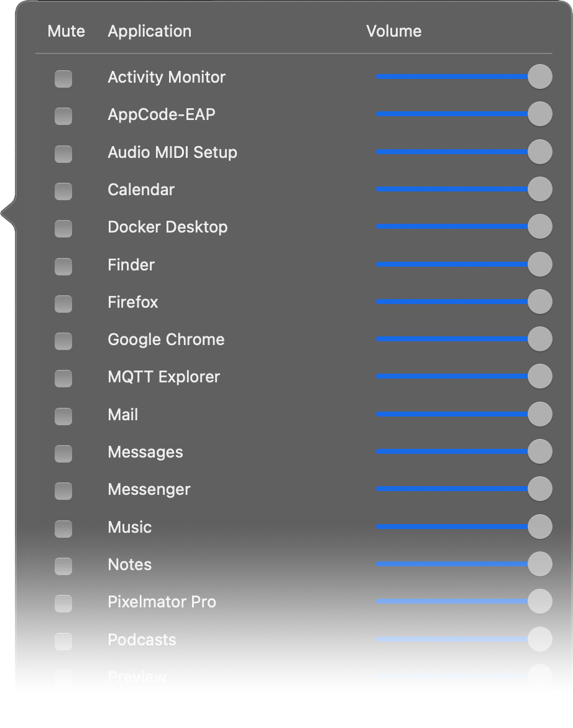Mute the Messages application
Screen dimensions: 573x728
point(63,453)
